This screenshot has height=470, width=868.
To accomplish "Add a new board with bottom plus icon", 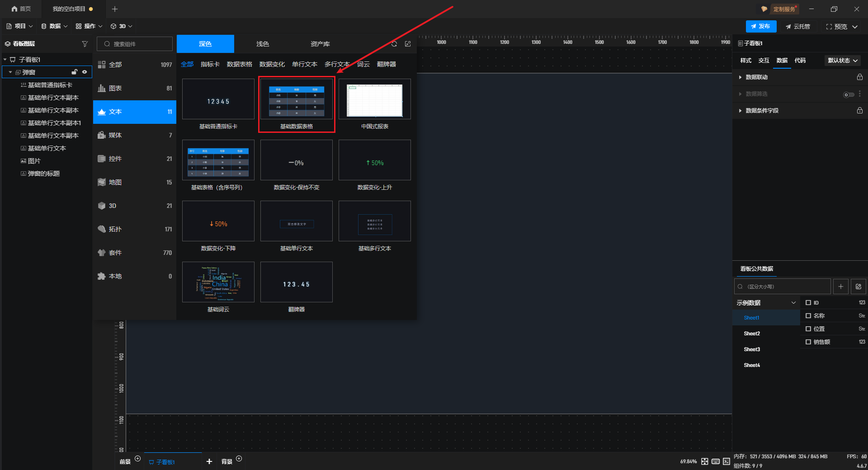I will pyautogui.click(x=209, y=461).
